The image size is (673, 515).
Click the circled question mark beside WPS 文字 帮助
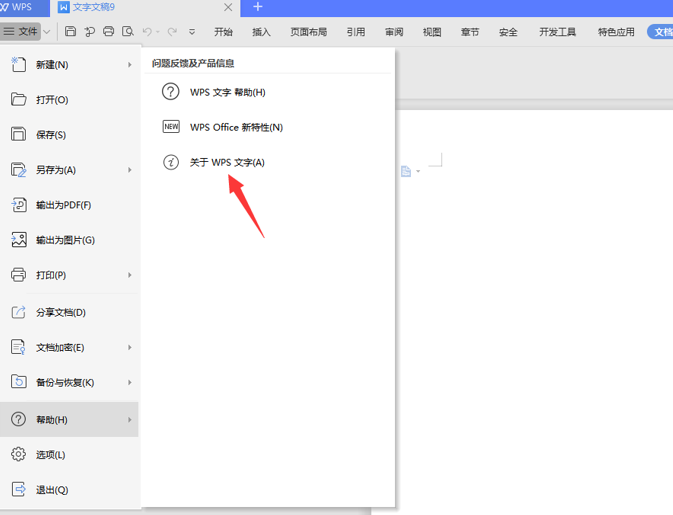pos(170,91)
